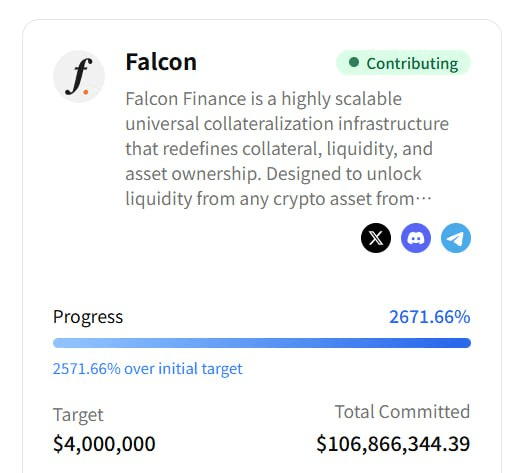Click the $4,000,000 target amount
The width and height of the screenshot is (525, 473).
click(104, 444)
